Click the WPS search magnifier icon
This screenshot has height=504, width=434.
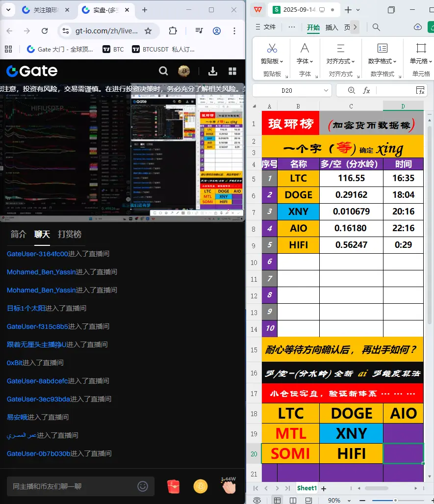(376, 27)
